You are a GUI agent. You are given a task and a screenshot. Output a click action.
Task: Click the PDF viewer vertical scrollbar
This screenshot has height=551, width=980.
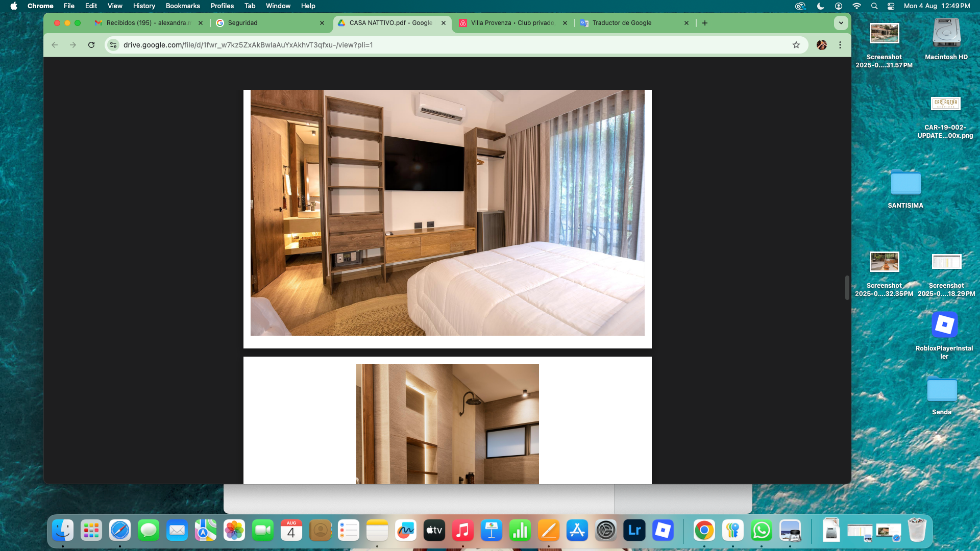tap(847, 287)
